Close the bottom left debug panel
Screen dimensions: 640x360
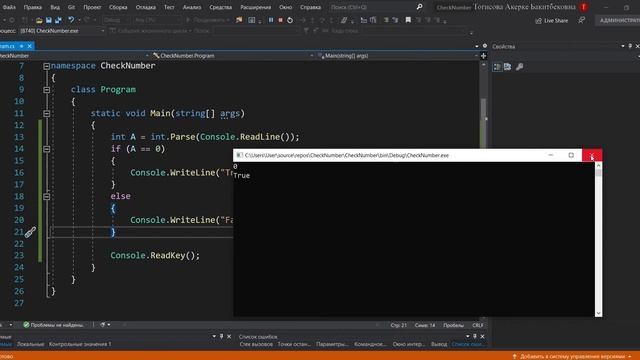click(x=229, y=336)
